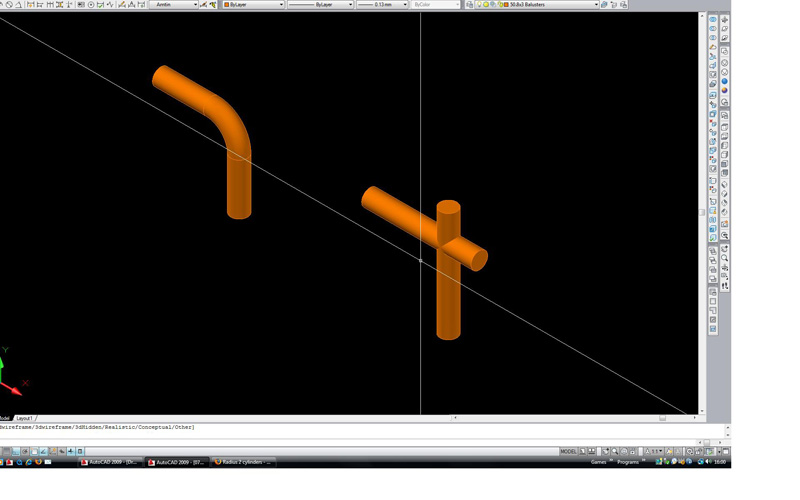The image size is (800, 500).
Task: Click the vertical scrollbar down arrow
Action: 702,411
